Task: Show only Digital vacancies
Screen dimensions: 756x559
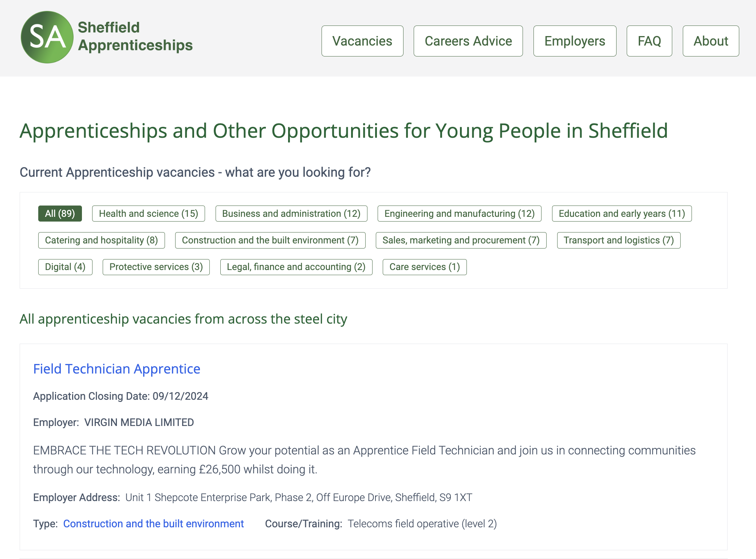Action: [65, 267]
